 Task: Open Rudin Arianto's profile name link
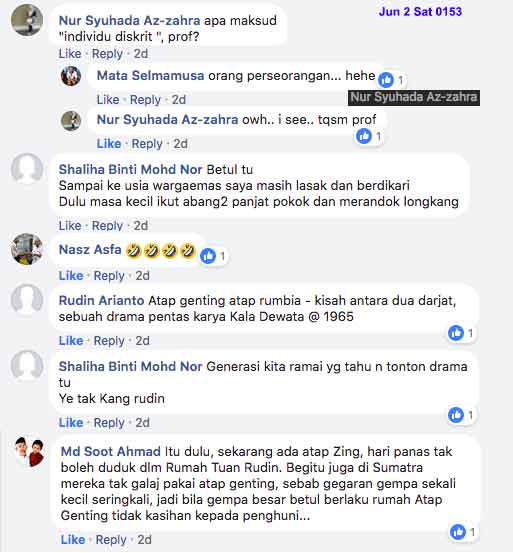102,300
